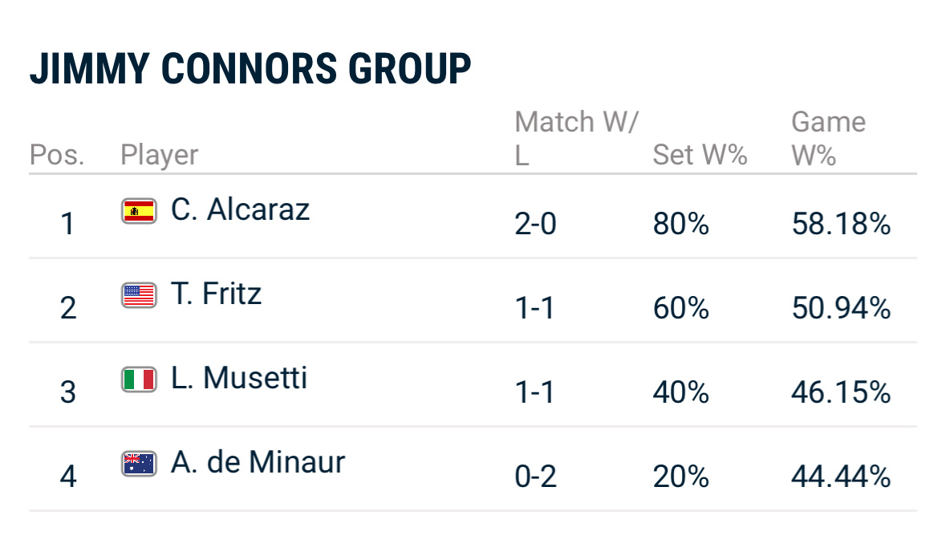Open C. Alcaraz player profile

point(240,209)
